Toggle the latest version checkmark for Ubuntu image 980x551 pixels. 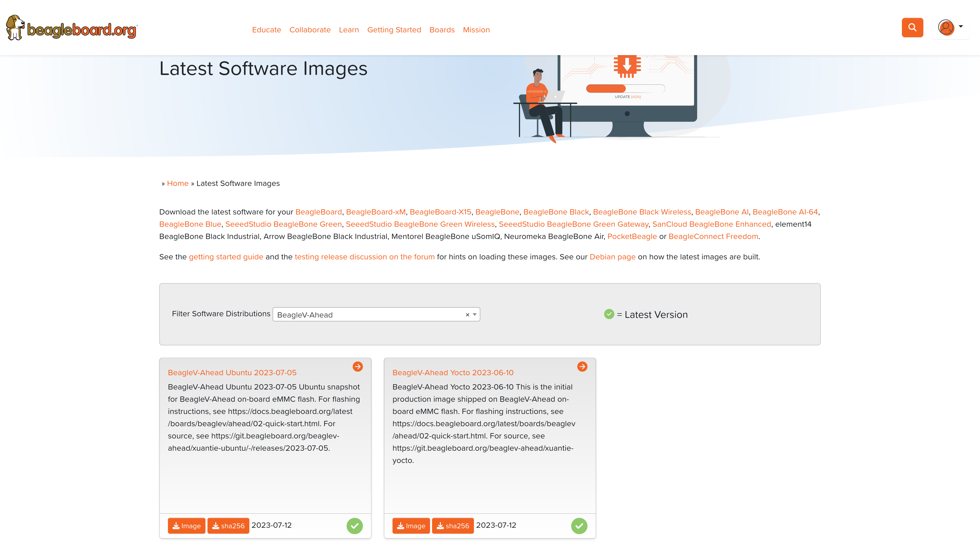(x=355, y=525)
